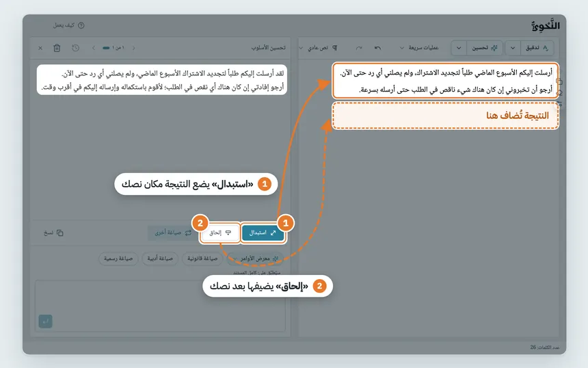Click the عدد الكلمات: 26 word count
Viewport: 588px width, 368px height.
(x=545, y=347)
